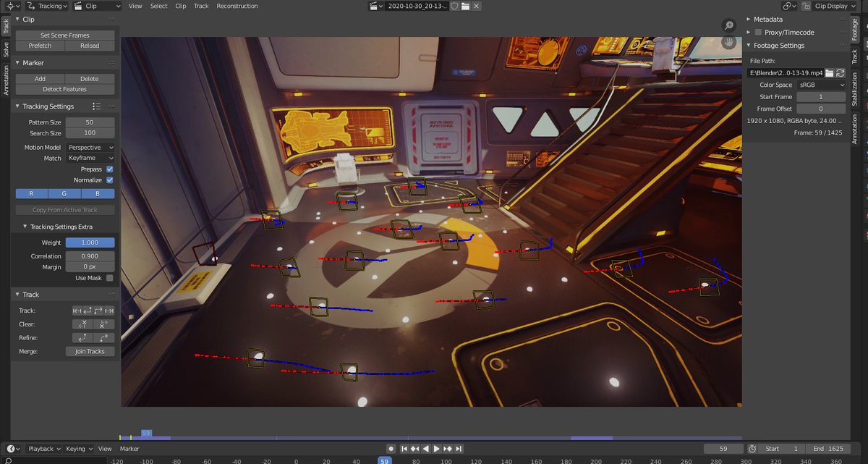Screen dimensions: 868x464
Task: Open the Motion Model Perspective dropdown
Action: [90, 147]
